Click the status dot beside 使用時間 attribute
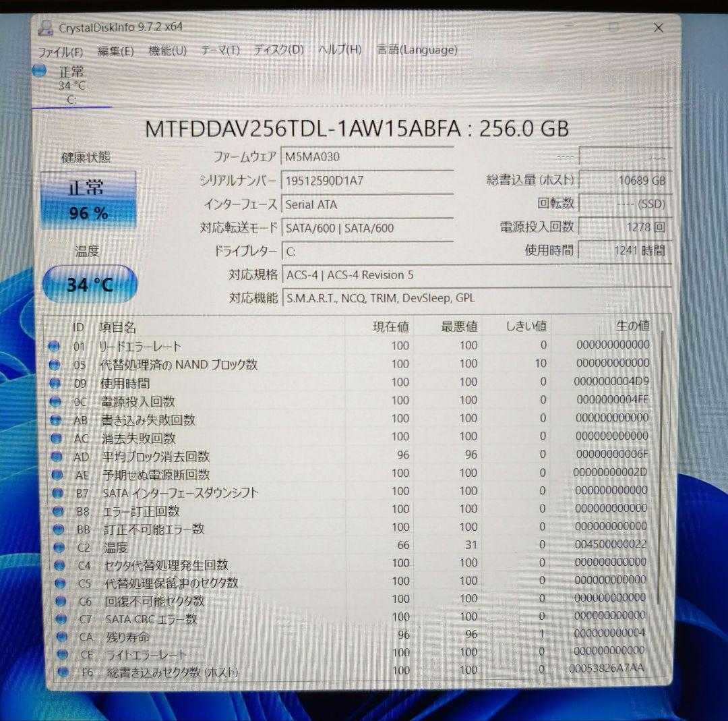 55,382
